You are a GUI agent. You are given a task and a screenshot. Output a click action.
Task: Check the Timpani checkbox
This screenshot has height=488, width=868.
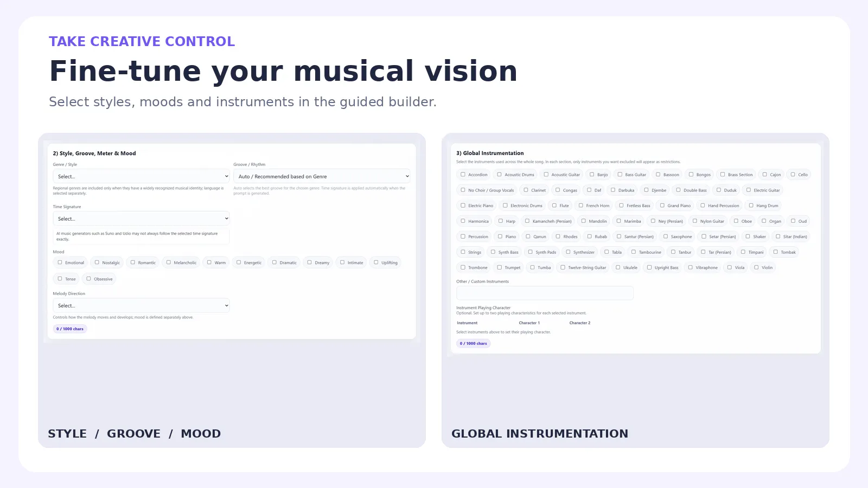(743, 252)
